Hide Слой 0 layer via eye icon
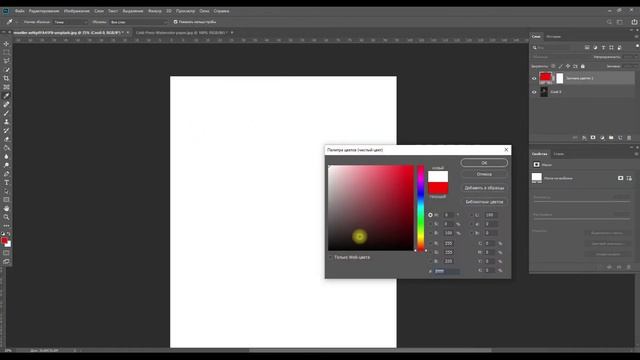Viewport: 640px width, 360px height. coord(534,92)
